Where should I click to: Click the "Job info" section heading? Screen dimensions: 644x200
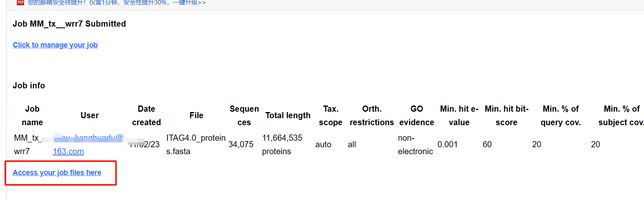click(x=29, y=85)
